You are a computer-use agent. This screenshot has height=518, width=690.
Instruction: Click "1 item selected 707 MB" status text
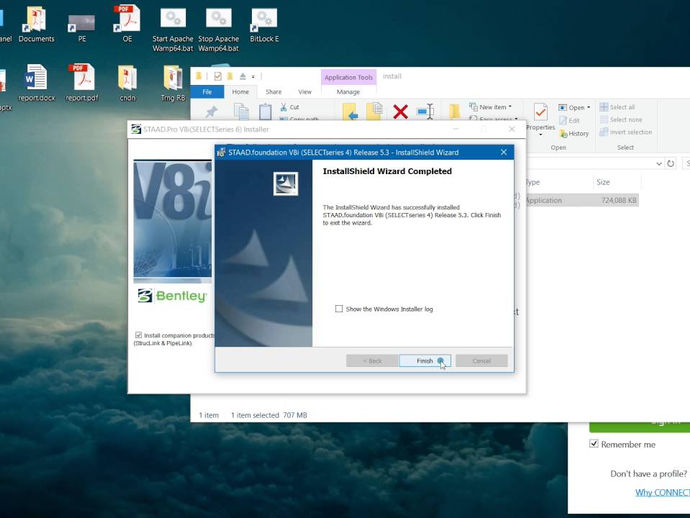click(x=269, y=415)
